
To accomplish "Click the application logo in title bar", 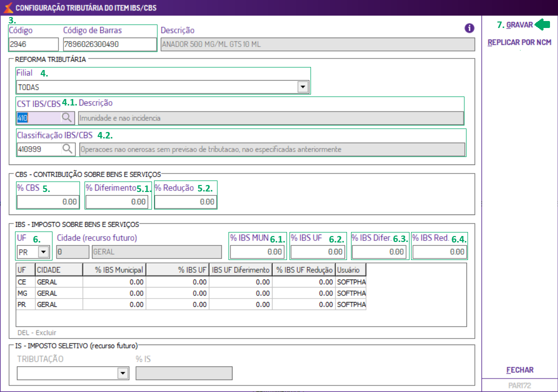I will click(x=7, y=7).
